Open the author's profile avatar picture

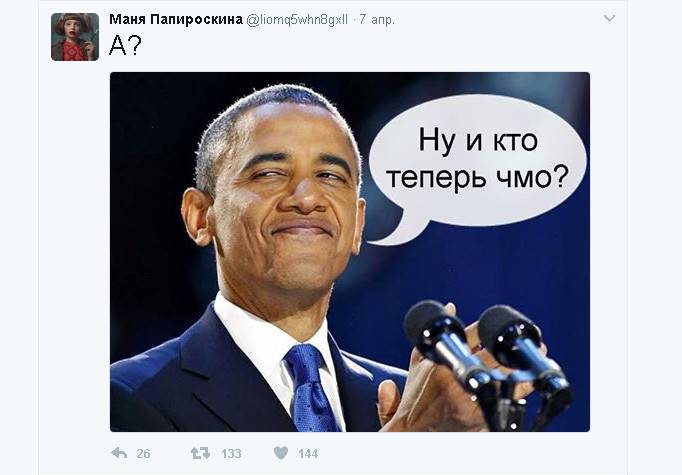tap(75, 37)
